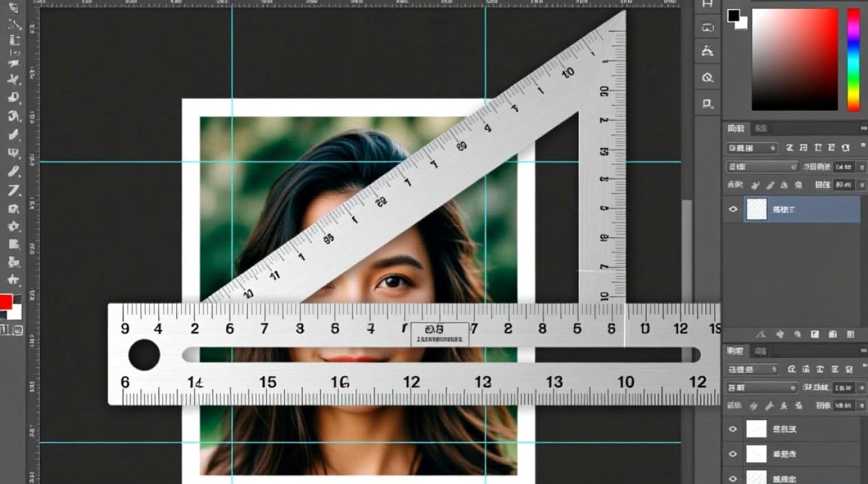Click the rainbow hue strip in the Color panel
Viewport: 868px width, 484px height.
point(853,59)
